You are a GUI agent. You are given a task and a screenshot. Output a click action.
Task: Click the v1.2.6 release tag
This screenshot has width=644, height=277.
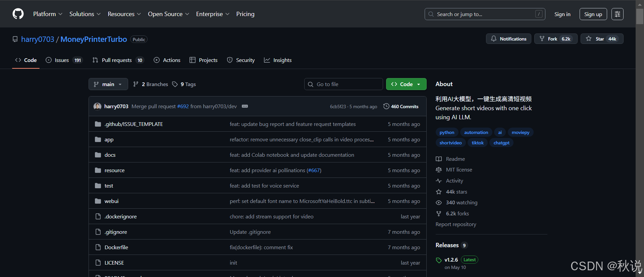click(x=451, y=260)
